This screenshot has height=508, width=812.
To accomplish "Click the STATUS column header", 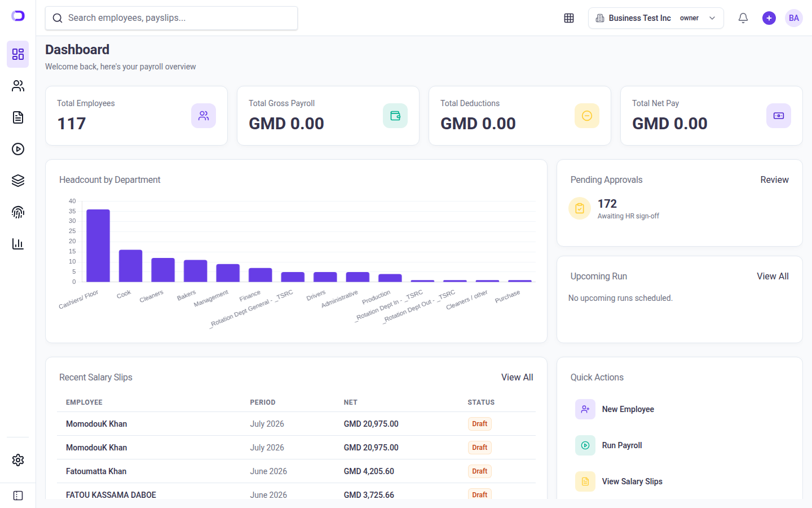I will pos(481,402).
